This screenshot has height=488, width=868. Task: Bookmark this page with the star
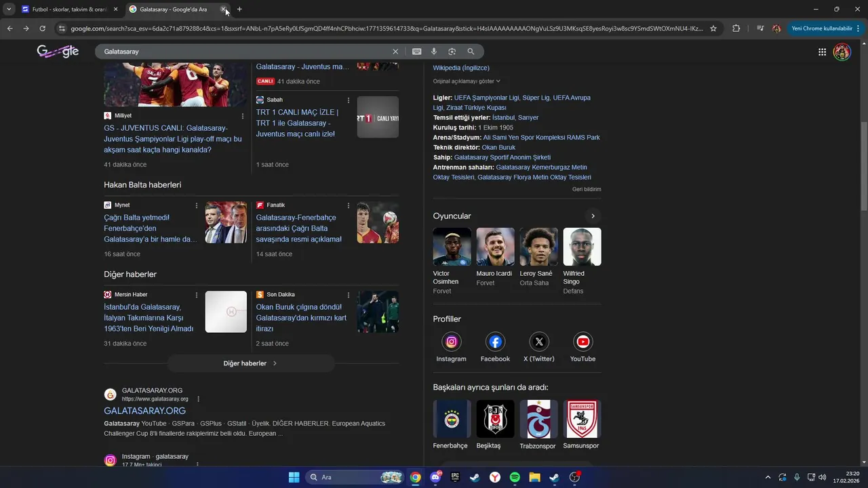click(713, 28)
